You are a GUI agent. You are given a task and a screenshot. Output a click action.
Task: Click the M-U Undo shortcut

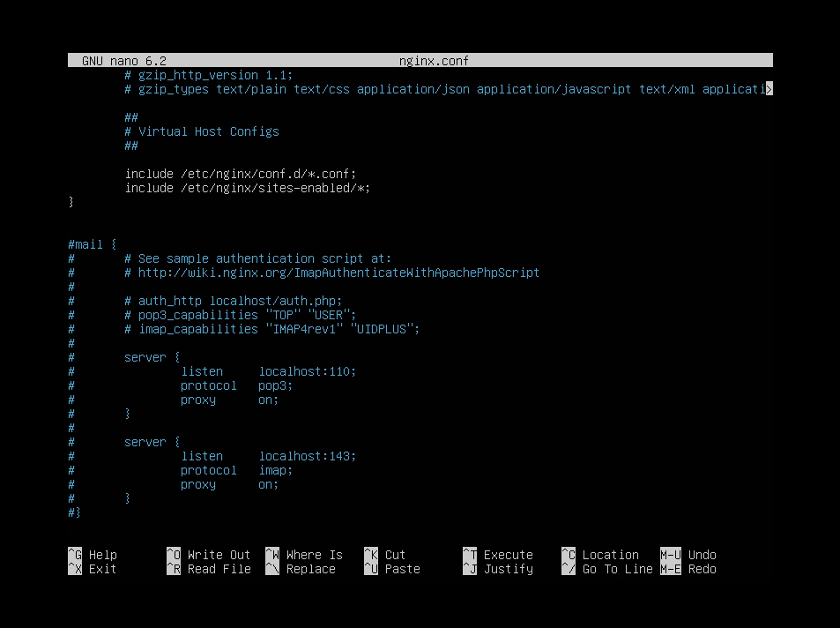tap(688, 555)
